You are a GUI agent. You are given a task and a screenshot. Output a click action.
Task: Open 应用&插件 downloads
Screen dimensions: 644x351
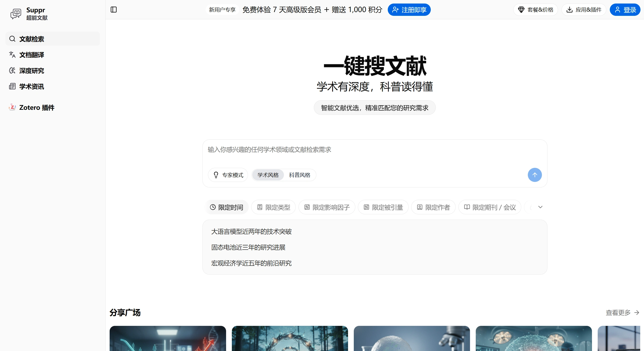pyautogui.click(x=584, y=10)
